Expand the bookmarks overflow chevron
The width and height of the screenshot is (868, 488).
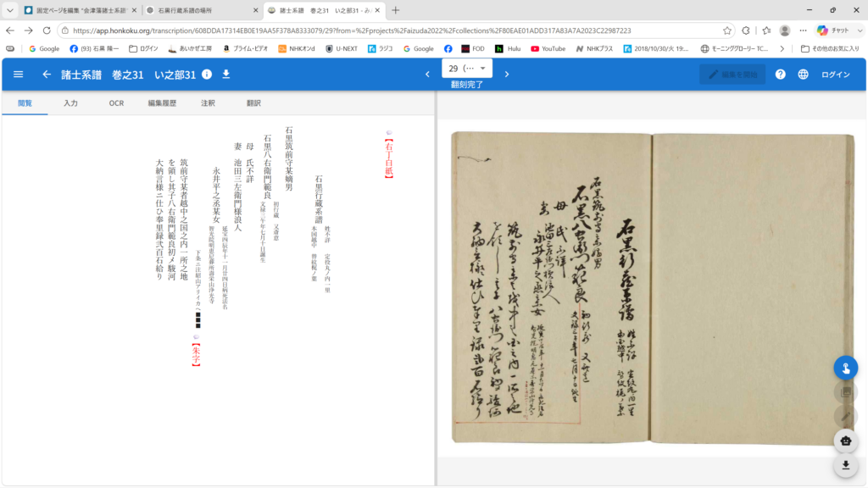(782, 48)
